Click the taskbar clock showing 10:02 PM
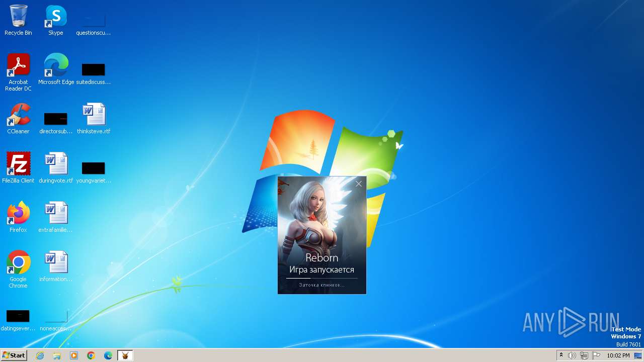 (x=618, y=355)
